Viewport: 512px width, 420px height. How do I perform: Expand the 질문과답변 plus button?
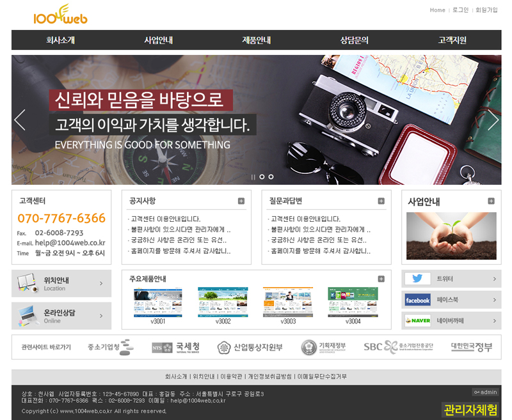point(381,201)
